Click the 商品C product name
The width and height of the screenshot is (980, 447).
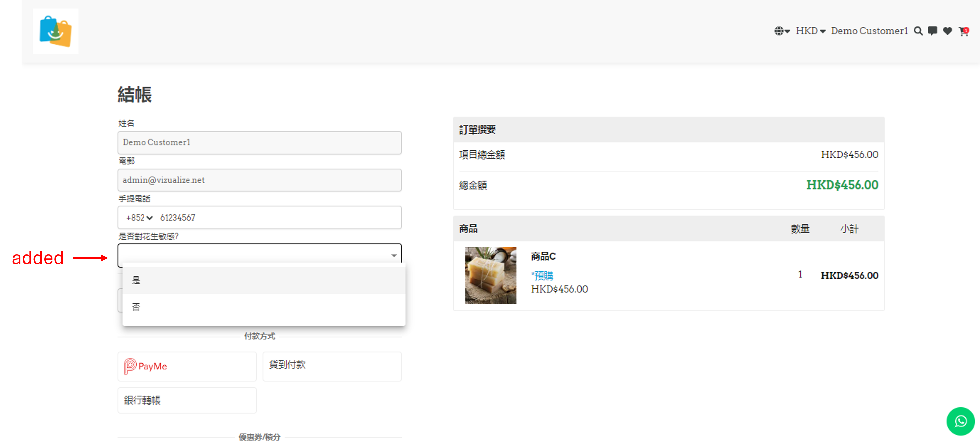tap(543, 257)
